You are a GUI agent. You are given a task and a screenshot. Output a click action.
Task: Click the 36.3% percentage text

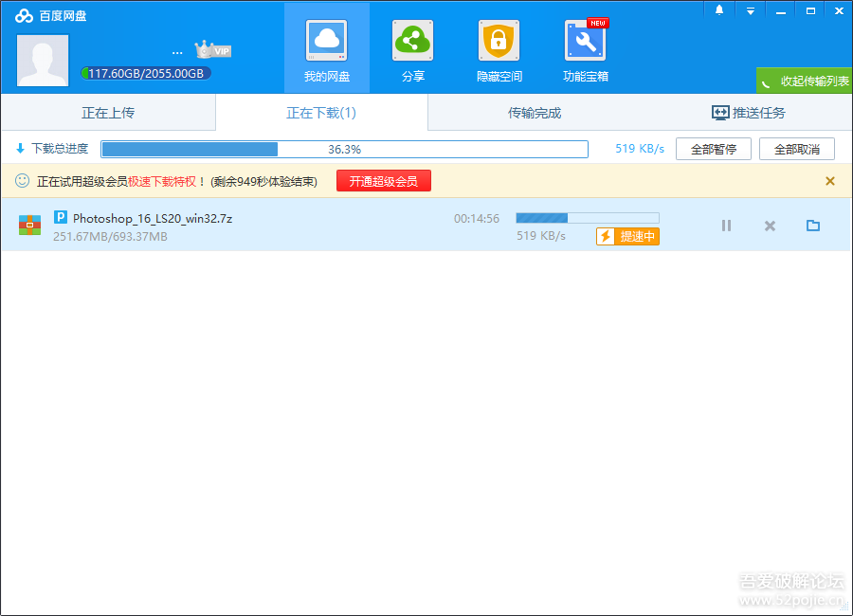click(x=344, y=149)
